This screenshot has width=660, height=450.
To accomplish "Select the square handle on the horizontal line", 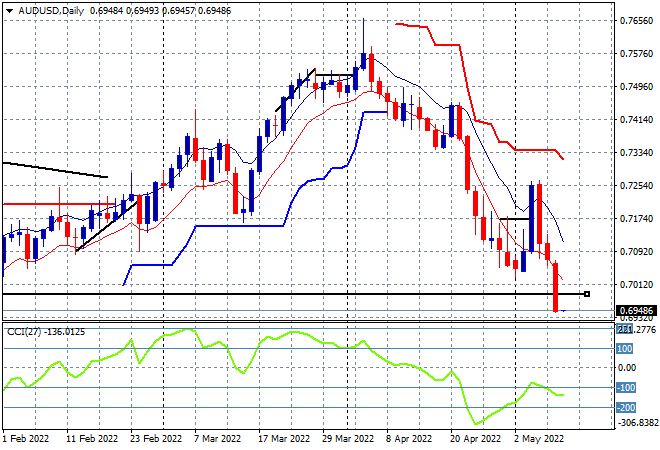I will tap(586, 293).
